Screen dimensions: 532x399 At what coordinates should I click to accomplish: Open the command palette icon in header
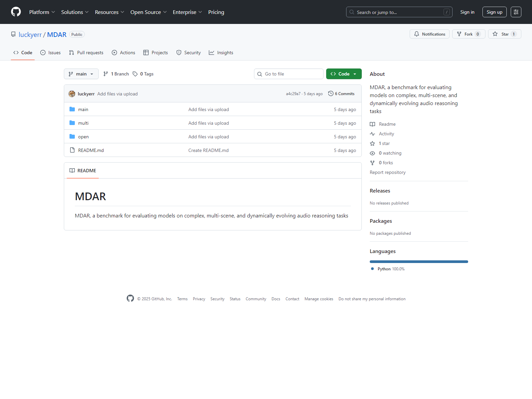[x=516, y=12]
